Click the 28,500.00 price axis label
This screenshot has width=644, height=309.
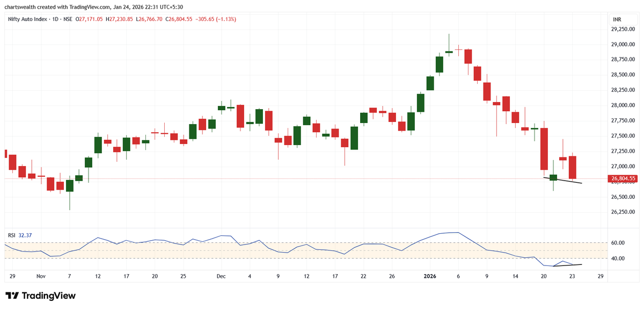click(x=623, y=75)
